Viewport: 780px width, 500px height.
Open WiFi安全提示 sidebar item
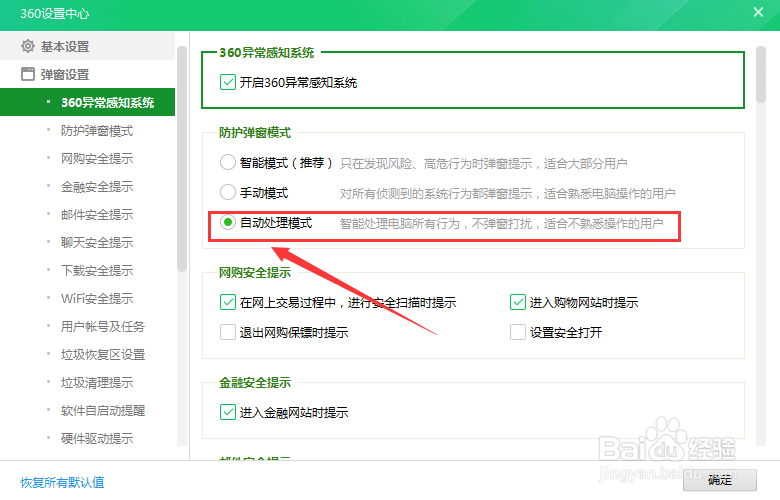[x=97, y=299]
